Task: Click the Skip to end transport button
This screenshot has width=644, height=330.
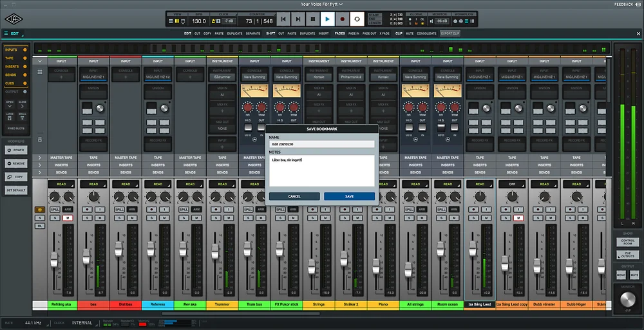Action: point(298,19)
